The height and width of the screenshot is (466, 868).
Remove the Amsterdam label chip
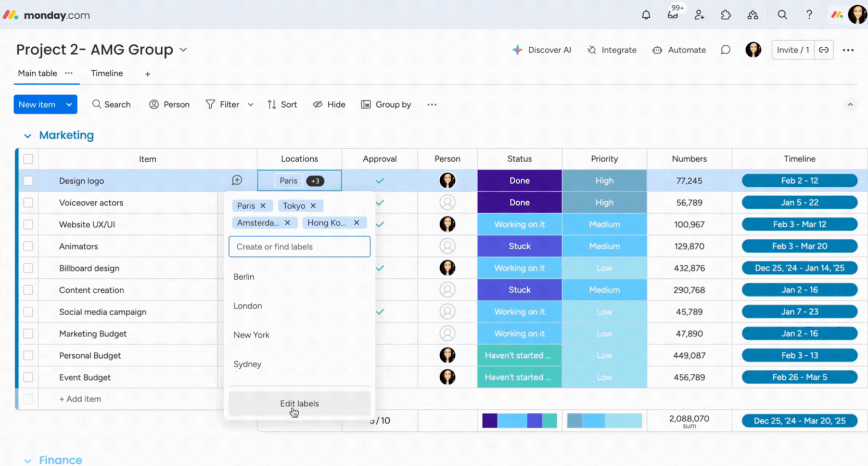click(287, 223)
